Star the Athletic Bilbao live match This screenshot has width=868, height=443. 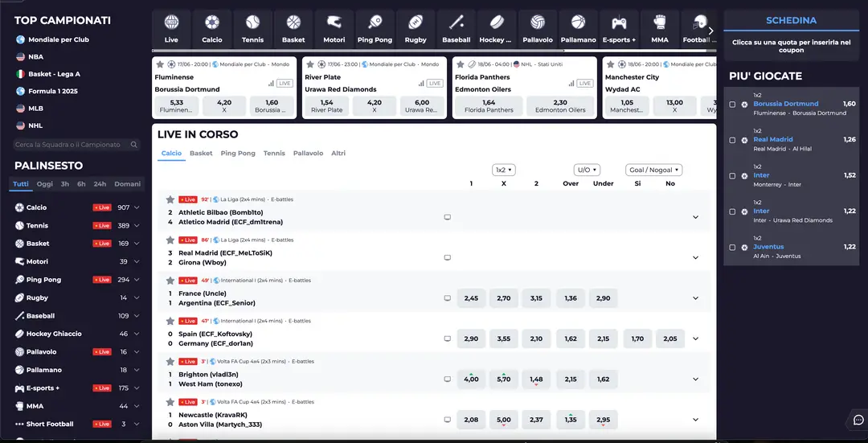click(x=170, y=199)
